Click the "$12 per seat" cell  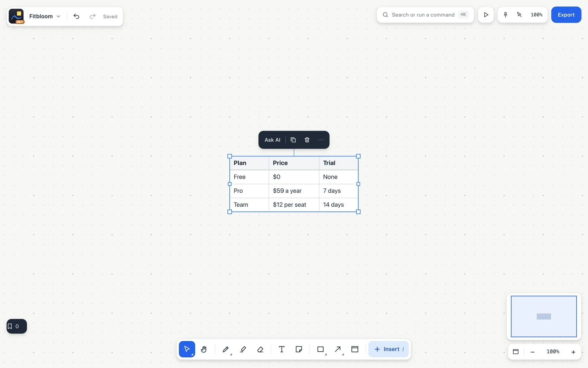[294, 205]
